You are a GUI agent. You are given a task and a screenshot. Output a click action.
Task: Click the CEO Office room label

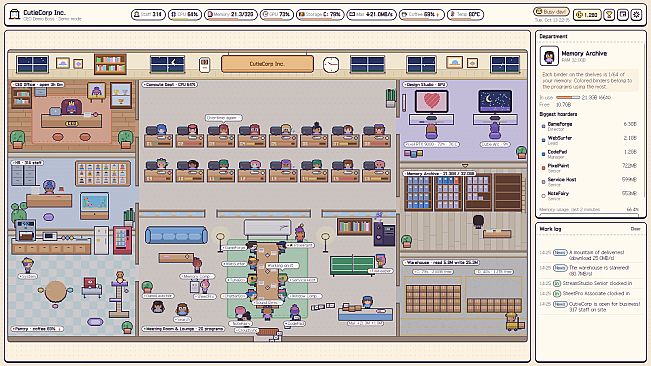click(38, 84)
